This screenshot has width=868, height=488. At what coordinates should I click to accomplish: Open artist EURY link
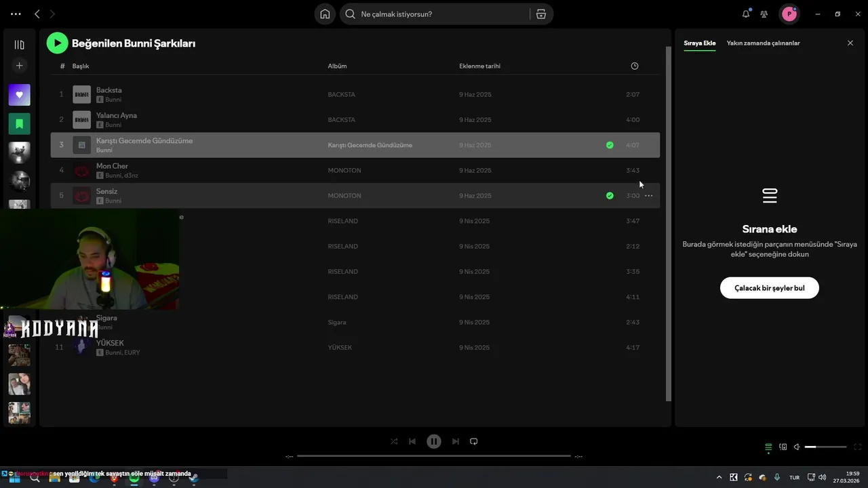coord(132,352)
